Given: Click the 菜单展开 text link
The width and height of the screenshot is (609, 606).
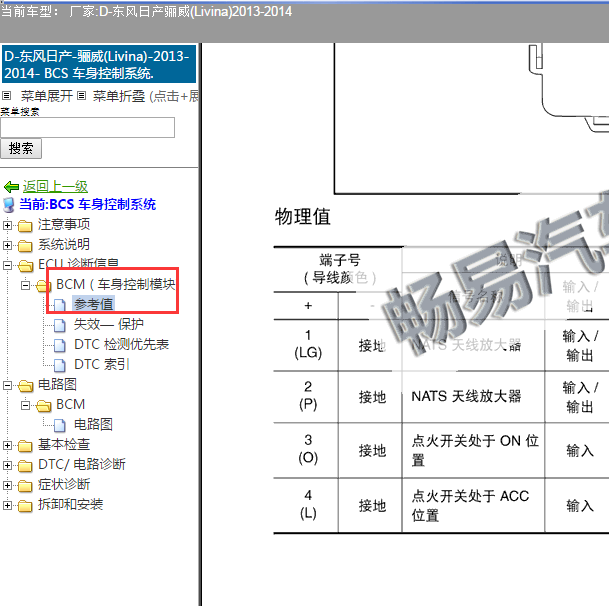Looking at the screenshot, I should pyautogui.click(x=47, y=96).
